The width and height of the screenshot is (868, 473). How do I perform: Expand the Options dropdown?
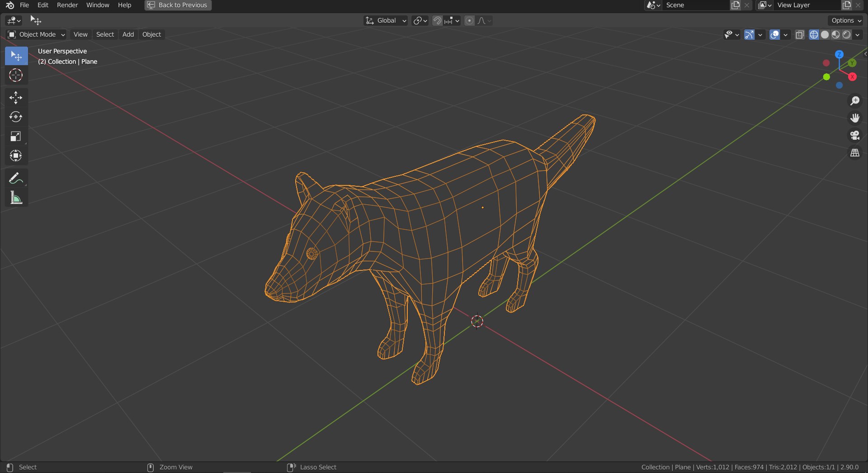(846, 20)
